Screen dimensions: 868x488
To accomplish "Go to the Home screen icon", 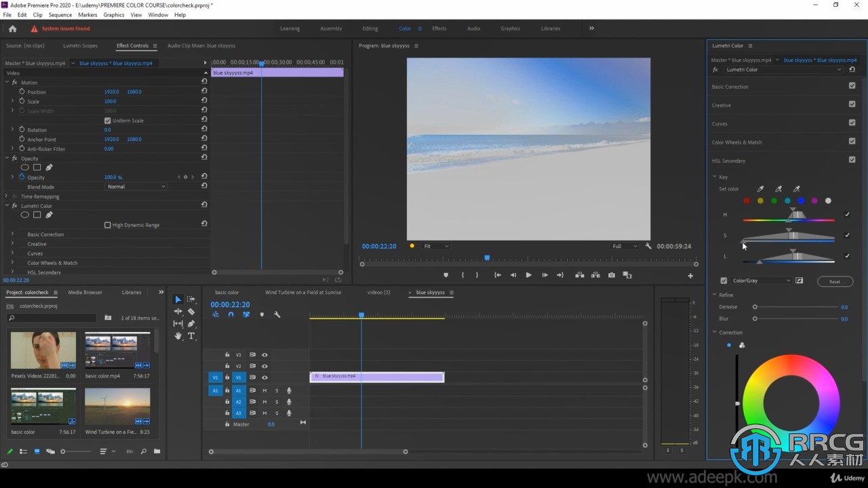I will (12, 28).
